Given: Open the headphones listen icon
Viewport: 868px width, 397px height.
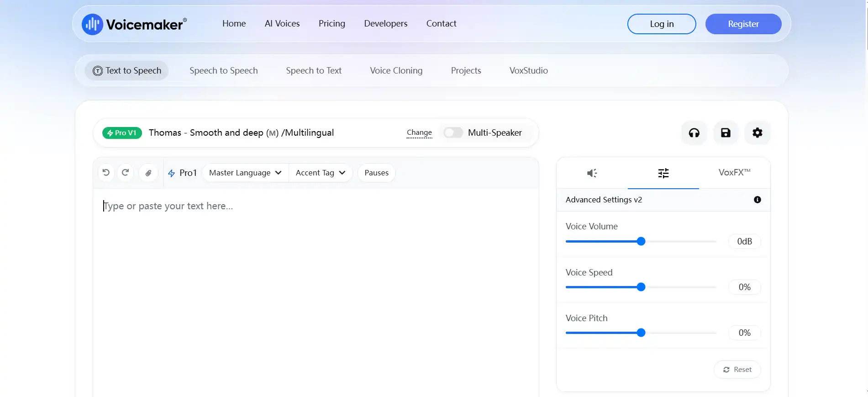Looking at the screenshot, I should [694, 133].
